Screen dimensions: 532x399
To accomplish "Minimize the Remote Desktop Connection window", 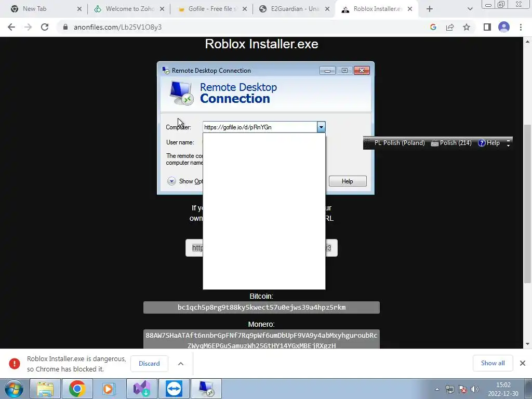I will click(327, 71).
